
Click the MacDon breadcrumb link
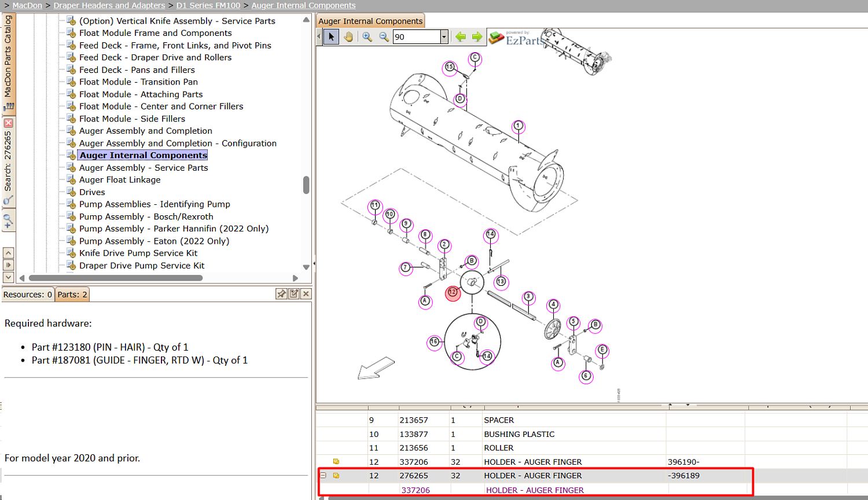pyautogui.click(x=27, y=5)
